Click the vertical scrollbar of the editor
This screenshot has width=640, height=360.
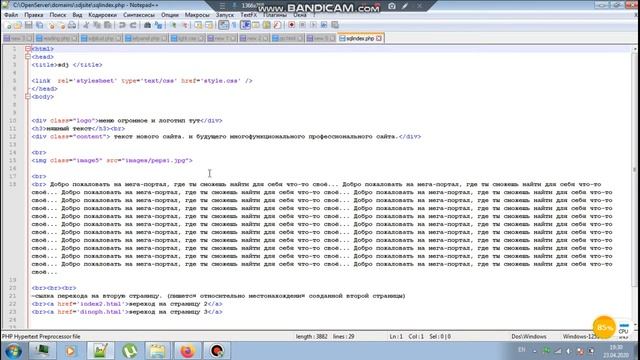[x=635, y=187]
